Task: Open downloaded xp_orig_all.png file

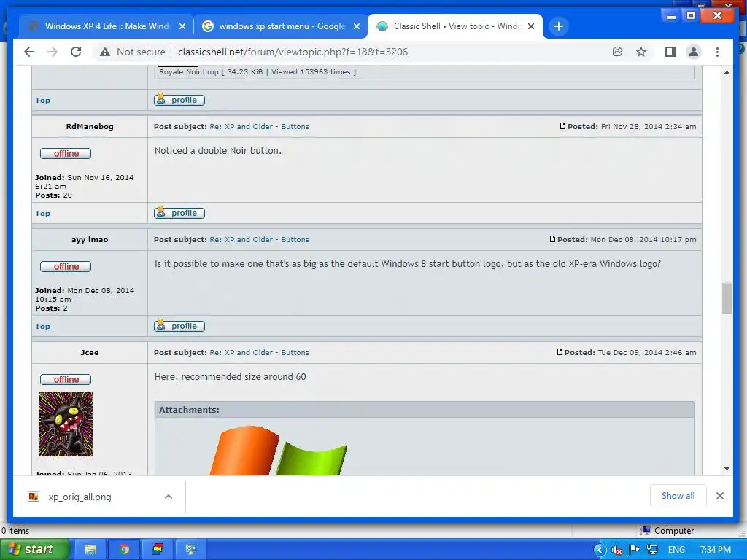Action: point(80,497)
